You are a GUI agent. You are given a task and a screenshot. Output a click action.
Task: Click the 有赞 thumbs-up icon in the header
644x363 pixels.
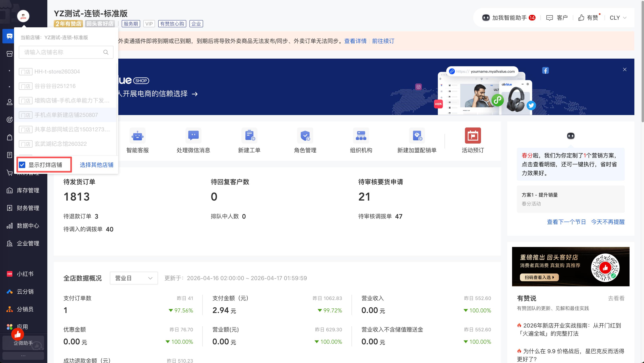click(581, 18)
